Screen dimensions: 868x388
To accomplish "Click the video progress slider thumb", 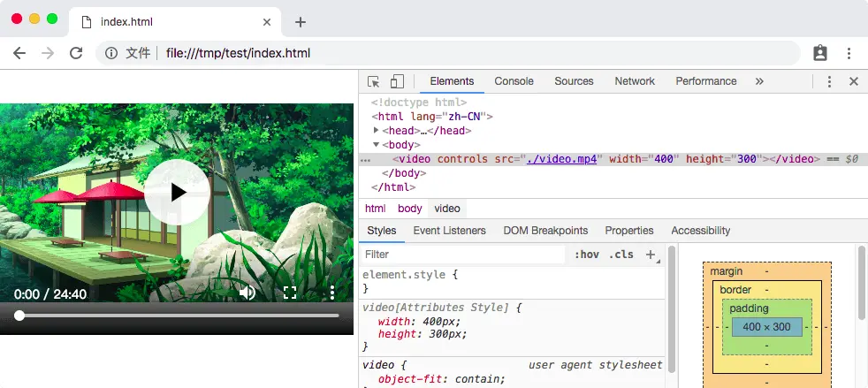I will click(19, 316).
